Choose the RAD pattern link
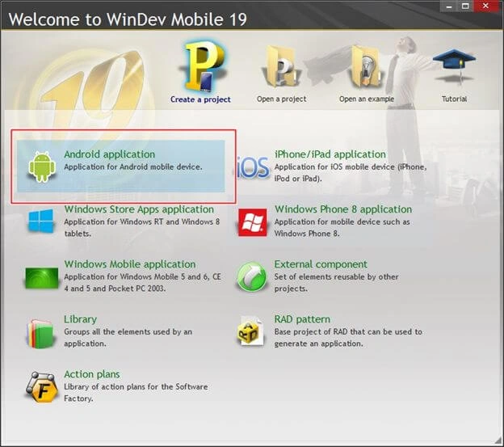The height and width of the screenshot is (447, 504). click(x=302, y=319)
